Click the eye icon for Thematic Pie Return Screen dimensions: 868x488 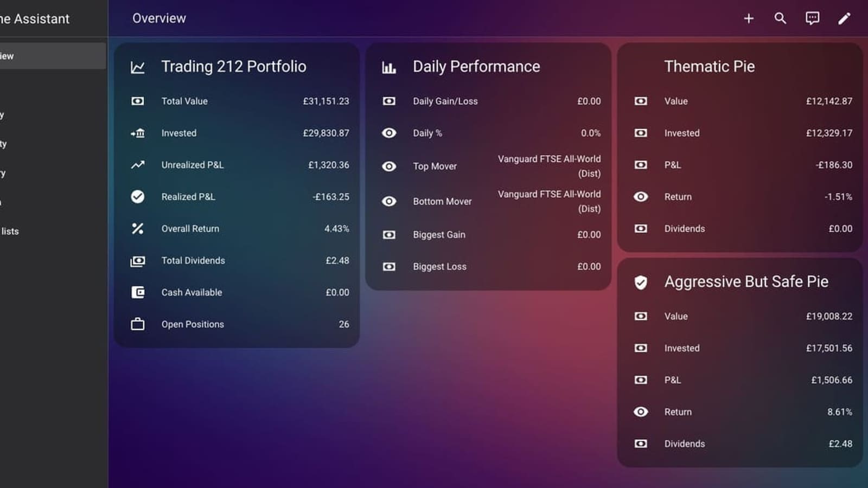(x=641, y=197)
